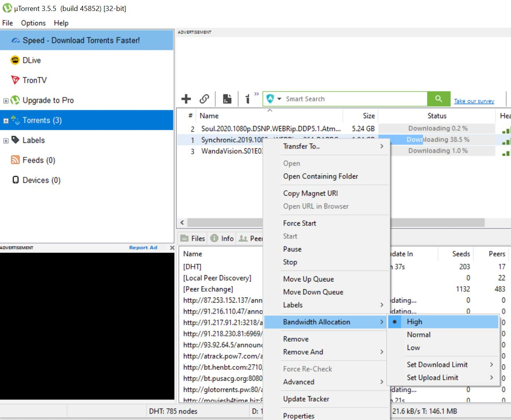The image size is (511, 420).
Task: Click the Add Torrent plus icon
Action: [x=186, y=99]
